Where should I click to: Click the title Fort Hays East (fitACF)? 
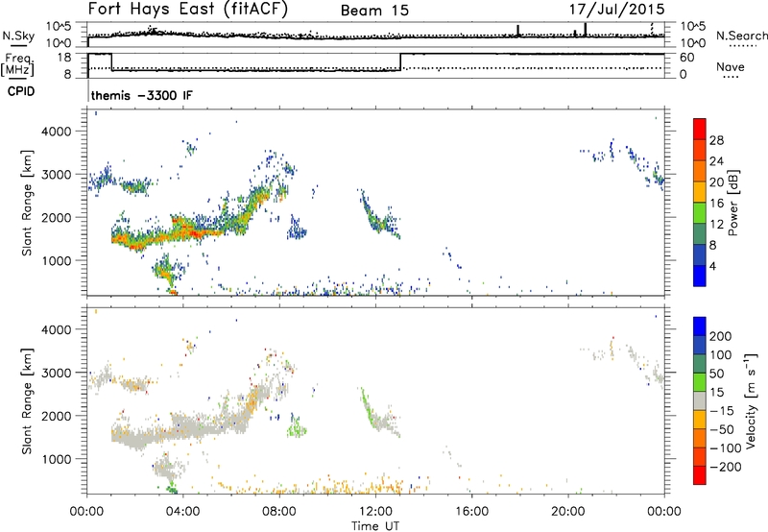[x=188, y=9]
